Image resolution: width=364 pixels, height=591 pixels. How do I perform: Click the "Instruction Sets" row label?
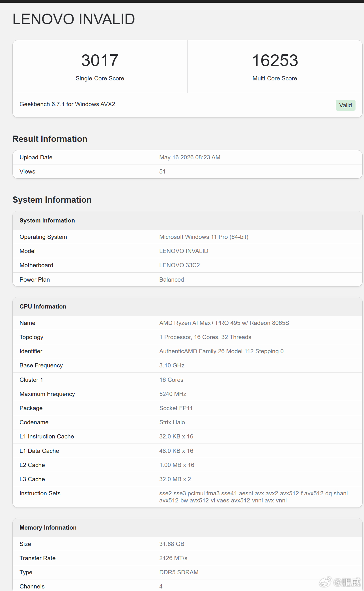(x=40, y=493)
